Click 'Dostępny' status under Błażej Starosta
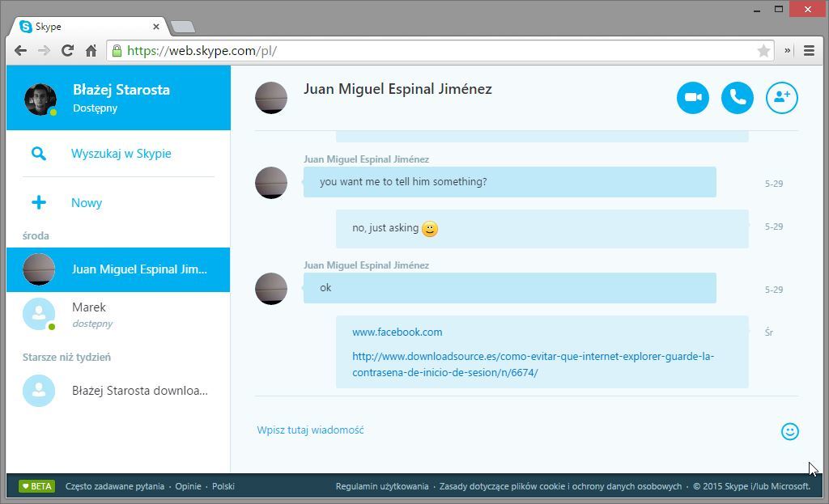 (x=96, y=108)
